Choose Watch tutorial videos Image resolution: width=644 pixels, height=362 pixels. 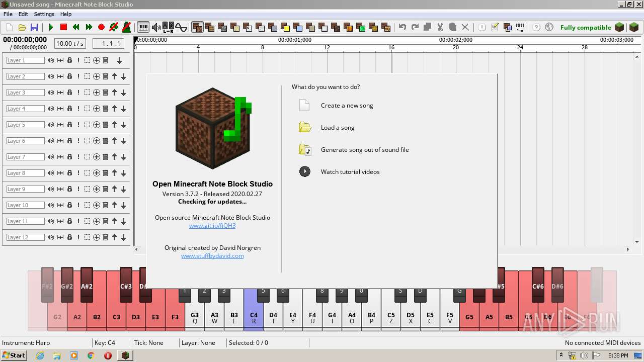point(350,172)
